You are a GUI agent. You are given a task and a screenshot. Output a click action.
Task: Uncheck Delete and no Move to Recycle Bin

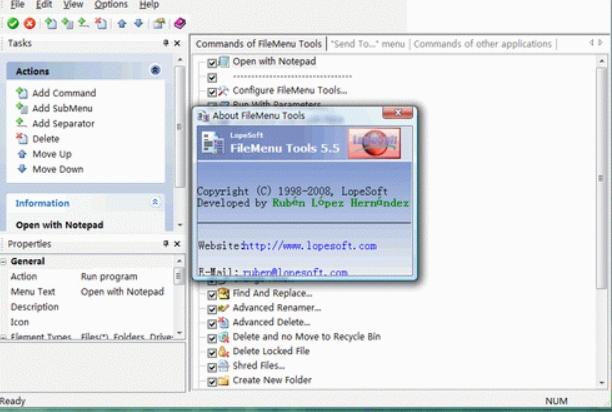pos(212,338)
